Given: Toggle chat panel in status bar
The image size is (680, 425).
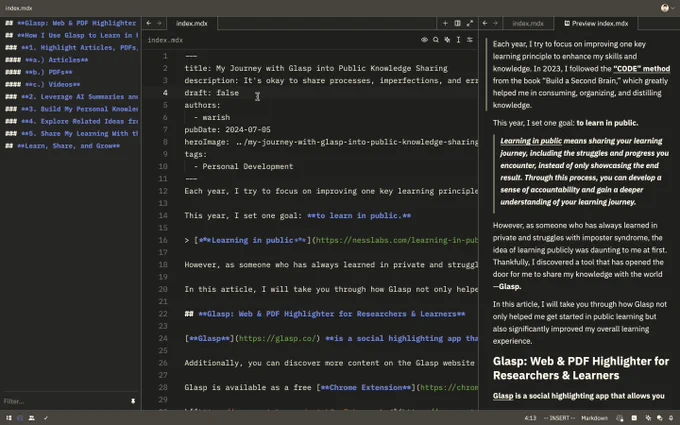Looking at the screenshot, I should pyautogui.click(x=660, y=418).
